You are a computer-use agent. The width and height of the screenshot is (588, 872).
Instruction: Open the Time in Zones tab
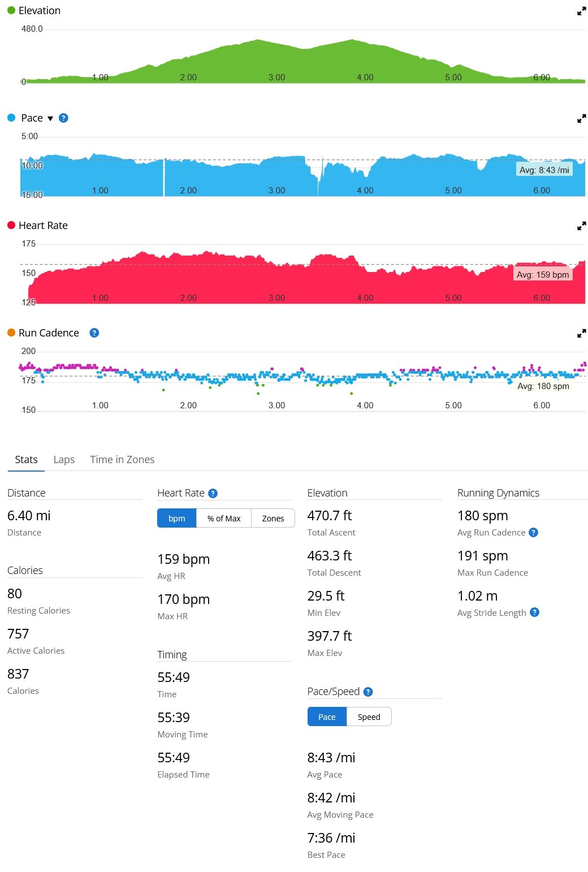122,460
